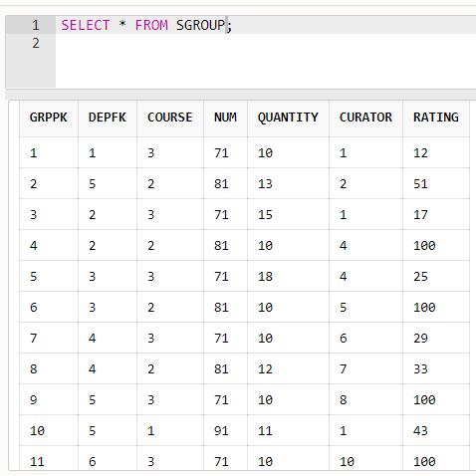Click the COURSE column header

coord(170,118)
